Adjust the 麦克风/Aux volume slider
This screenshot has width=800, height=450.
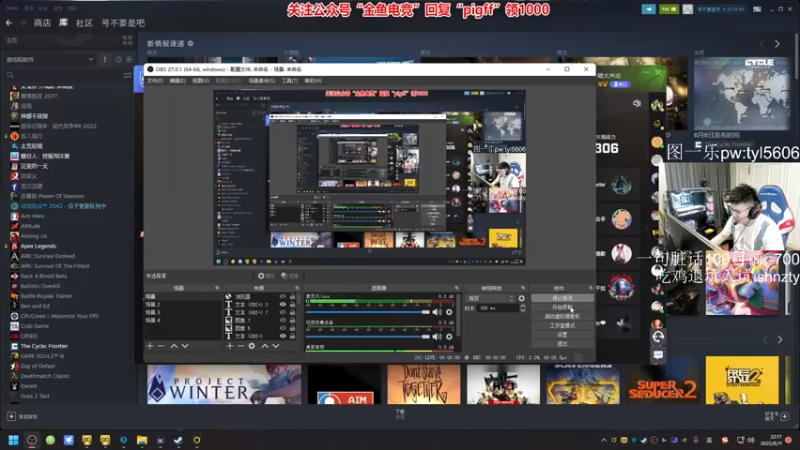click(x=367, y=312)
